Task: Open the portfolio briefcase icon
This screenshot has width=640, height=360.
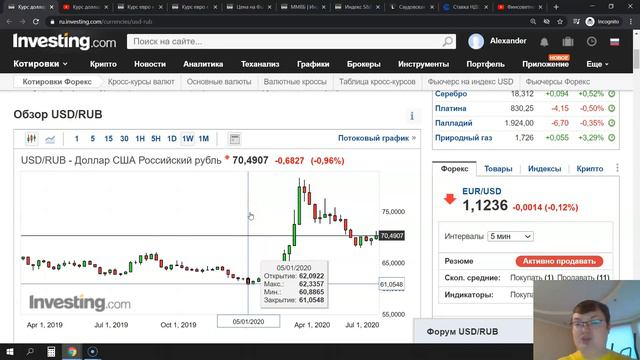Action: point(568,41)
